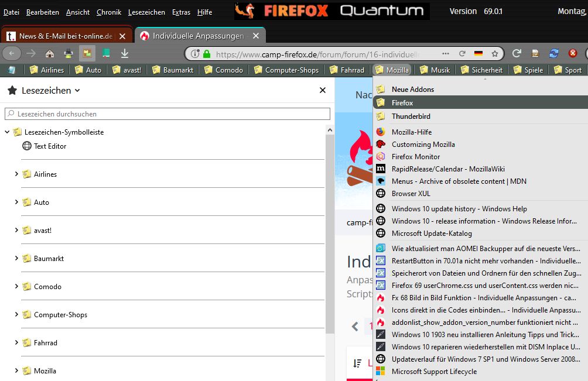588x381 pixels.
Task: Open the green book library icon
Action: [x=106, y=54]
